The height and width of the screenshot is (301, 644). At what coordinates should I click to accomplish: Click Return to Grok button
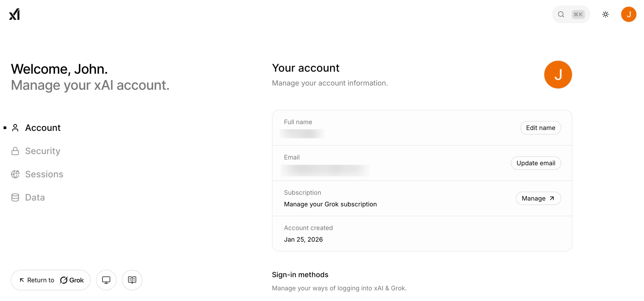point(51,280)
